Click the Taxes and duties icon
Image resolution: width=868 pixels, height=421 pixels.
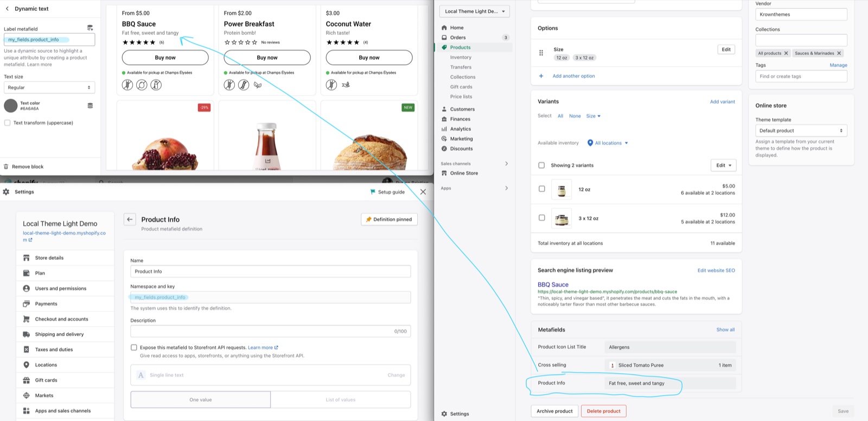click(x=26, y=349)
